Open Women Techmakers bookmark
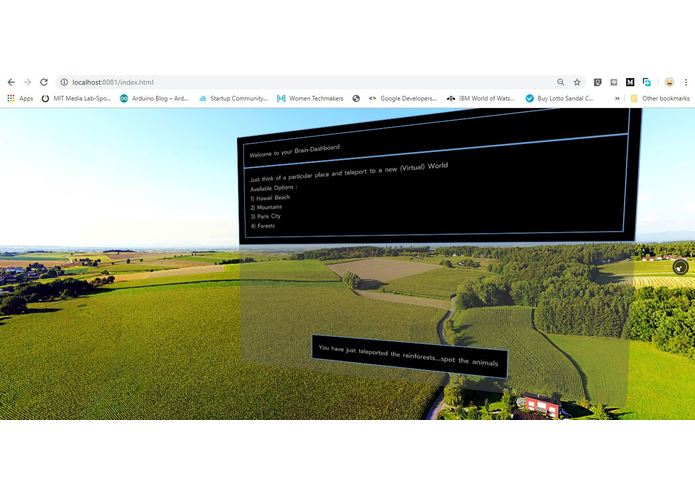The image size is (695, 494). [310, 98]
